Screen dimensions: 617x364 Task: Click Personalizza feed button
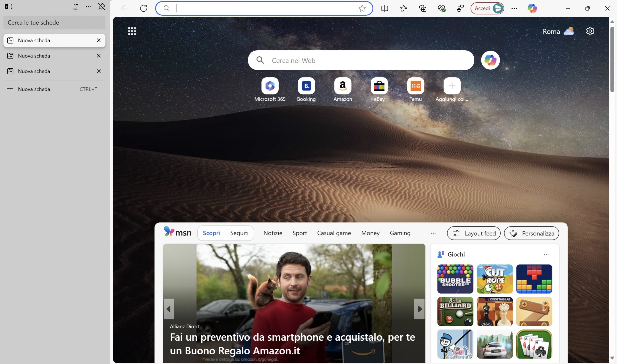tap(531, 233)
